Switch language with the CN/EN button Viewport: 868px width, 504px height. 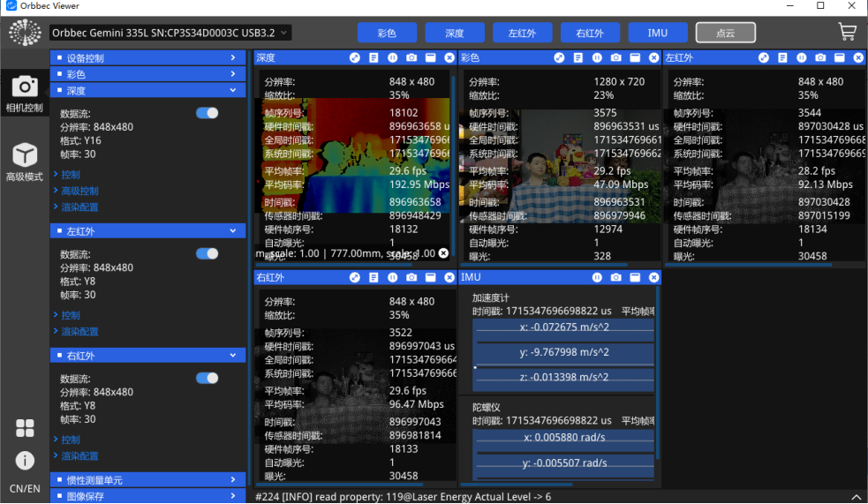click(x=25, y=488)
